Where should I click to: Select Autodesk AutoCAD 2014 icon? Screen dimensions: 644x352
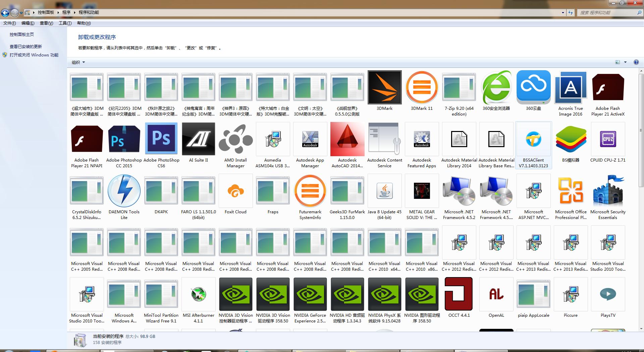pyautogui.click(x=347, y=139)
